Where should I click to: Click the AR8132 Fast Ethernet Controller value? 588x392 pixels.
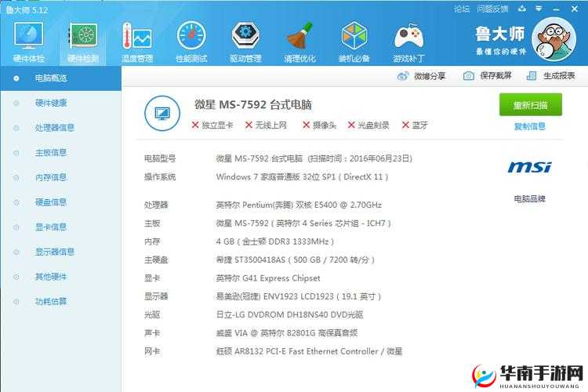pos(309,351)
